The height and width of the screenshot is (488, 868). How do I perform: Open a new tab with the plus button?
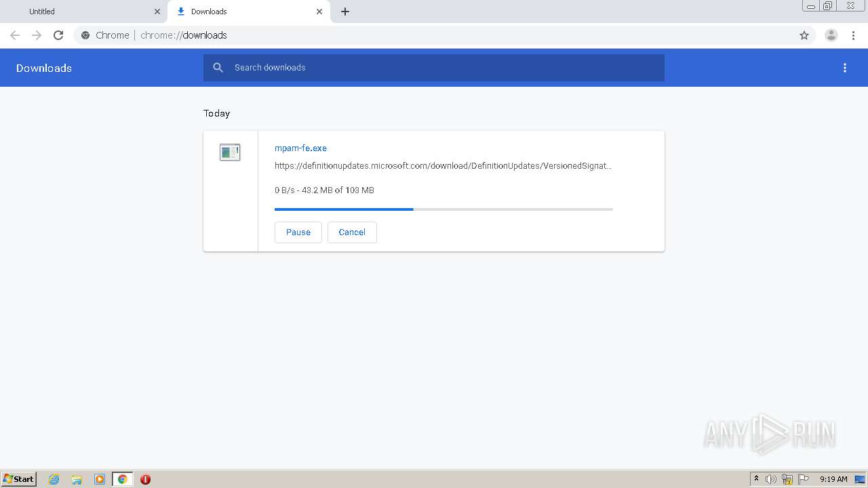coord(345,12)
